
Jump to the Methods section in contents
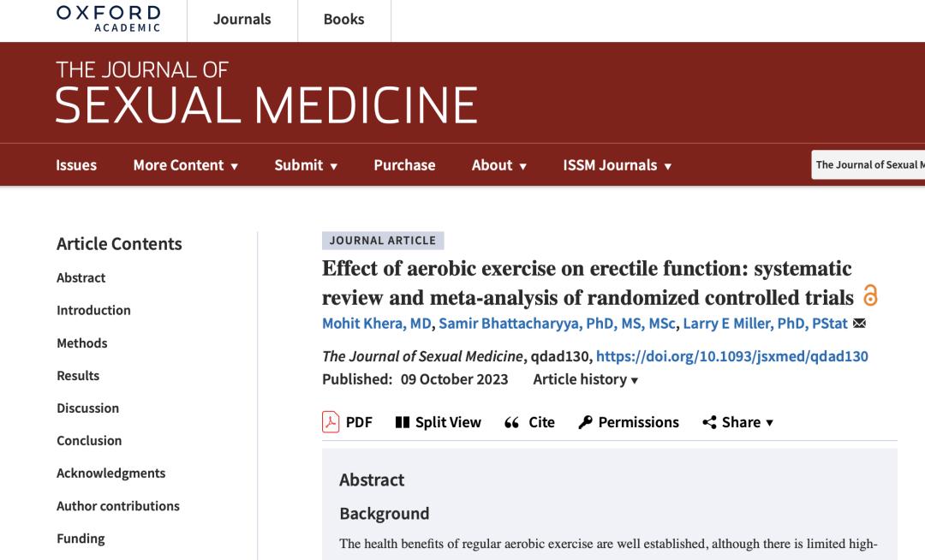(82, 343)
